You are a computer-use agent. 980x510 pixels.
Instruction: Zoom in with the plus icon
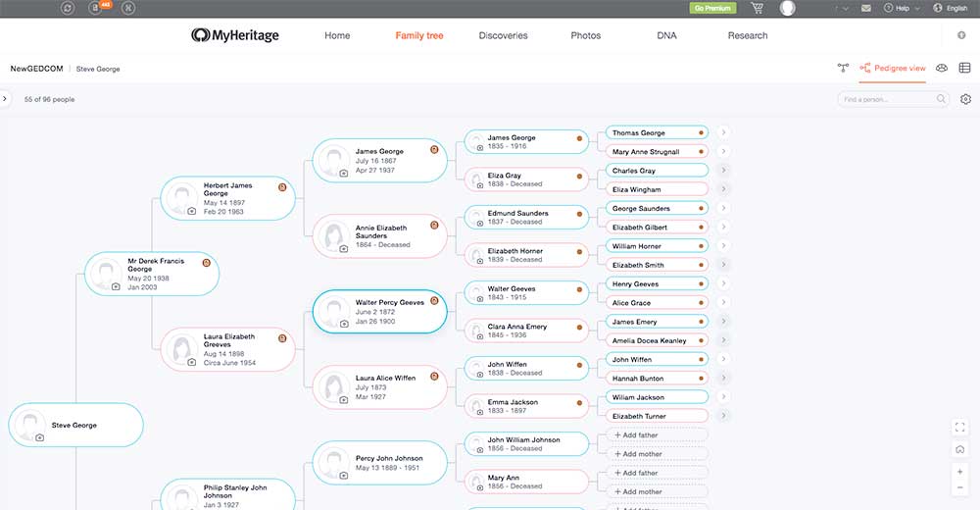(x=960, y=472)
